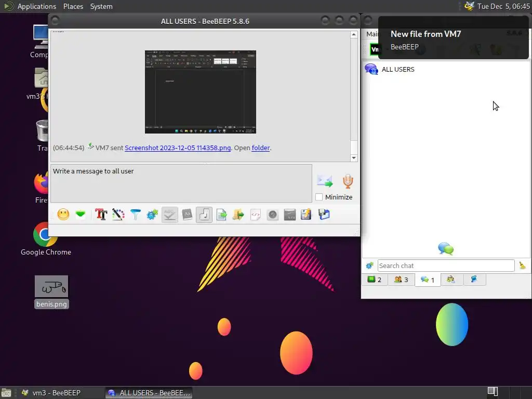The height and width of the screenshot is (399, 532).
Task: Click the send file document icon
Action: (221, 215)
